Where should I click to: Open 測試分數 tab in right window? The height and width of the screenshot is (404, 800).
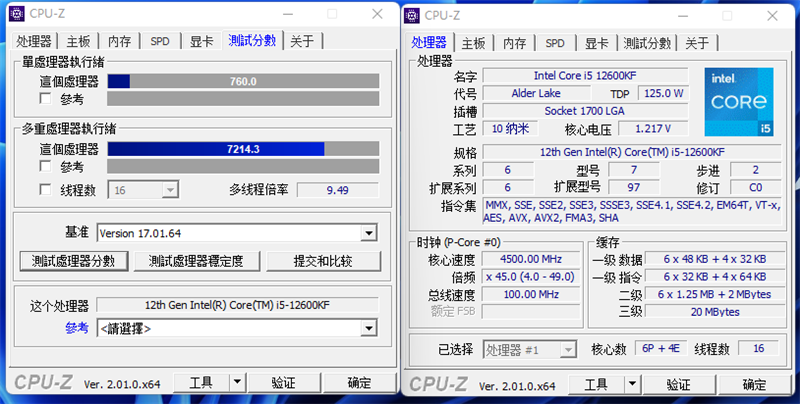pyautogui.click(x=647, y=43)
